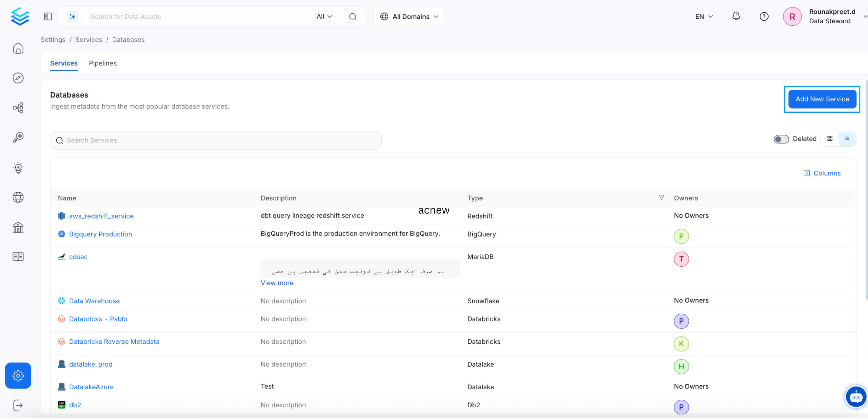This screenshot has width=868, height=420.
Task: Open the user profile dropdown chevron
Action: click(865, 16)
